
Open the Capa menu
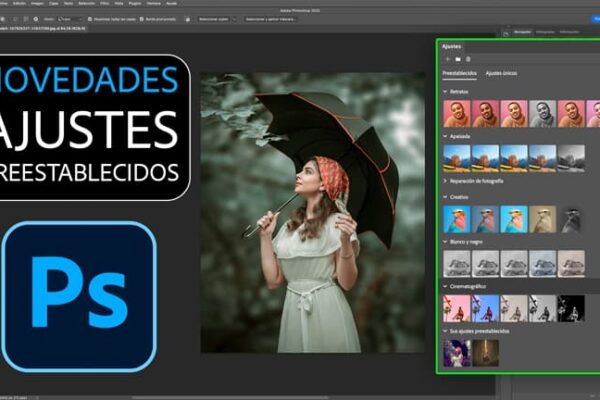[54, 3]
